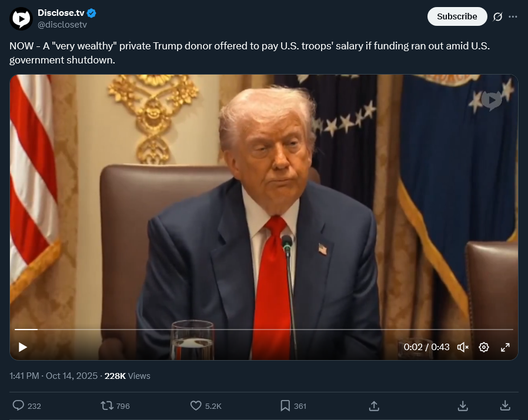Open the three-dot more options menu
Image resolution: width=528 pixels, height=420 pixels.
(513, 16)
